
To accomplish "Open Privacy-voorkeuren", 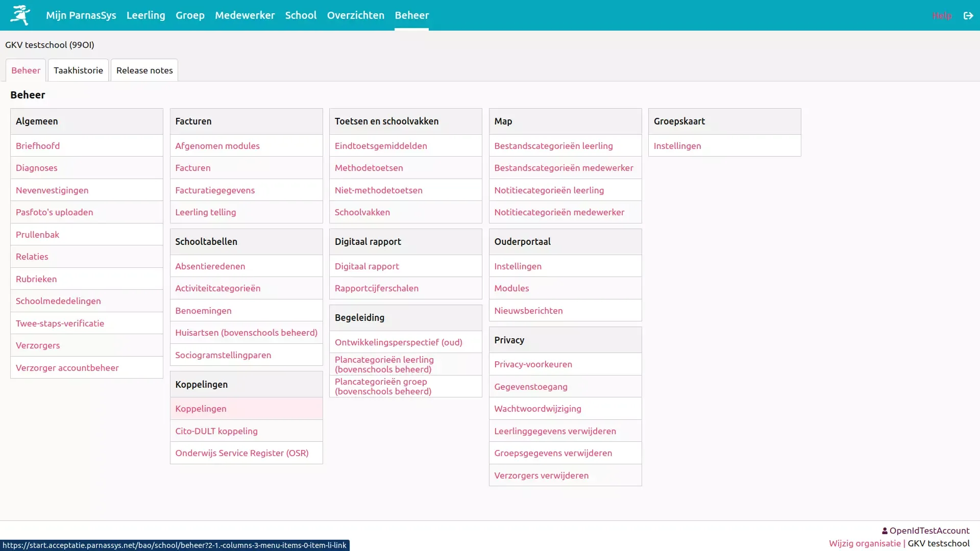I will tap(533, 364).
